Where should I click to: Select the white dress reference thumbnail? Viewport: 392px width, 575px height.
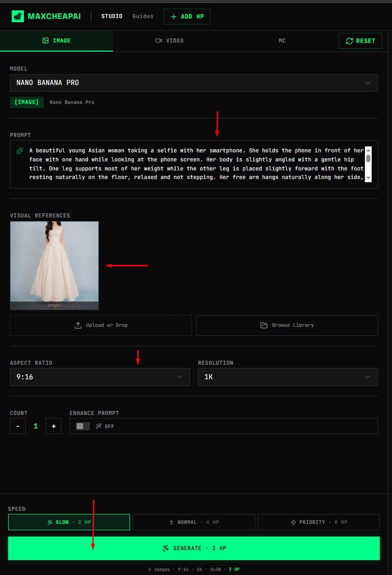pos(54,265)
